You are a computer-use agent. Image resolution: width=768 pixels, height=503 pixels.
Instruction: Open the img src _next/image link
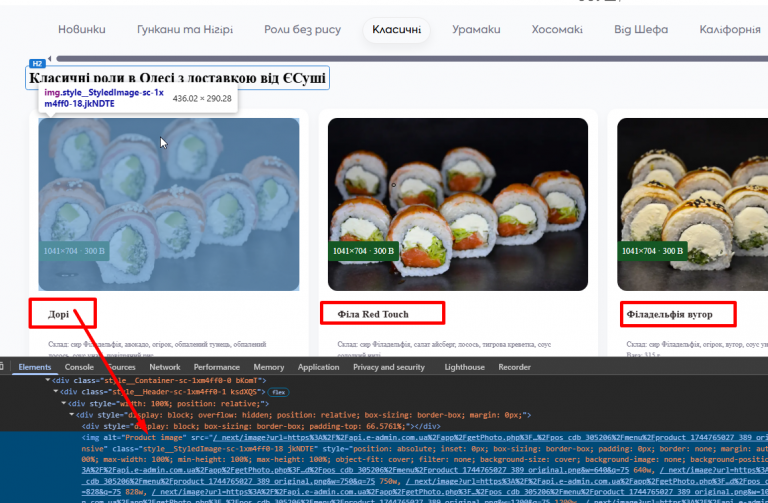(488, 437)
